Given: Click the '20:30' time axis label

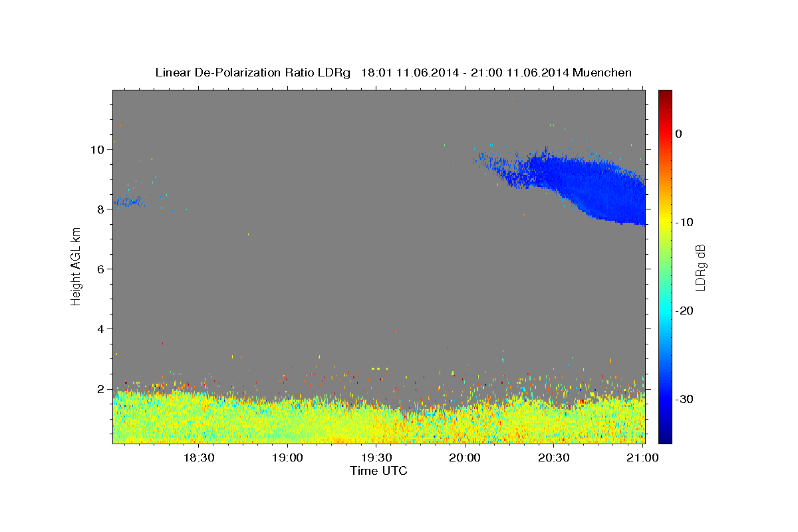Looking at the screenshot, I should click(554, 458).
